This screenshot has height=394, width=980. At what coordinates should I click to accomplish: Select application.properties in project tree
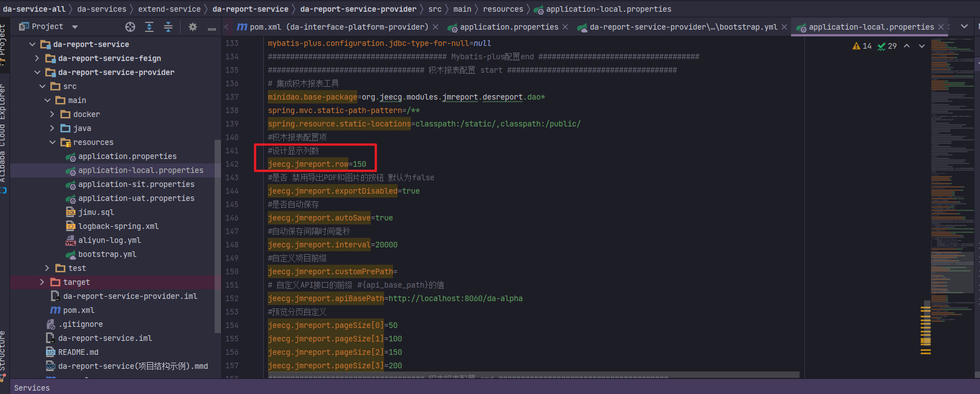pos(127,156)
